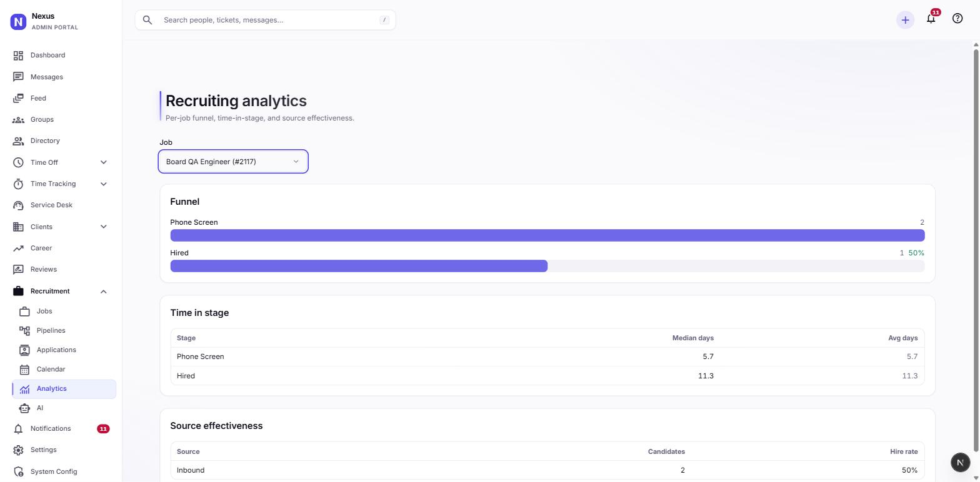Image resolution: width=980 pixels, height=482 pixels.
Task: Click the Hired funnel progress bar
Action: 547,266
